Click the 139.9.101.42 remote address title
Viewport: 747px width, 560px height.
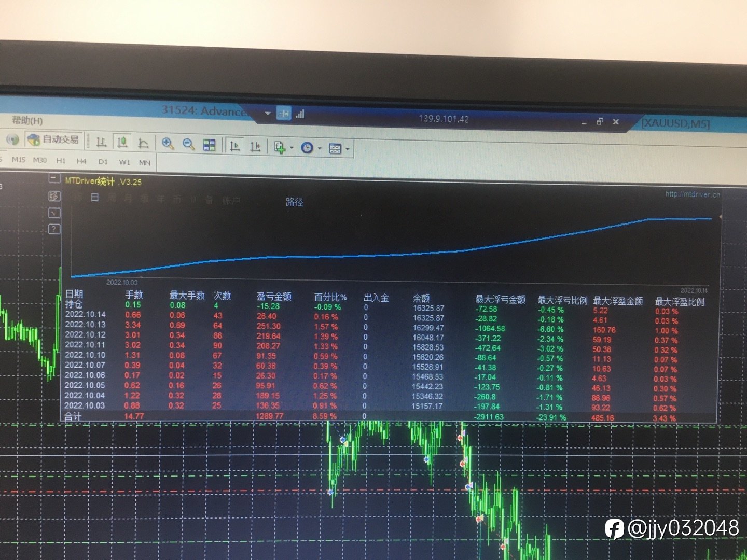pos(444,119)
